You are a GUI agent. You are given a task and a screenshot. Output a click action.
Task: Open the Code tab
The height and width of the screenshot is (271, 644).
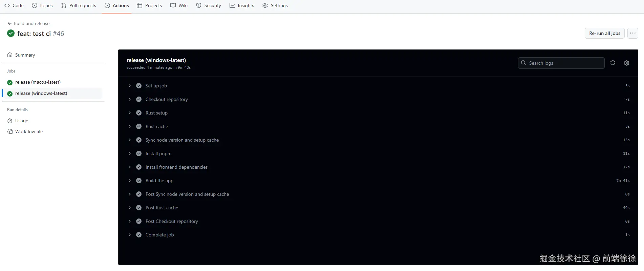pyautogui.click(x=14, y=5)
